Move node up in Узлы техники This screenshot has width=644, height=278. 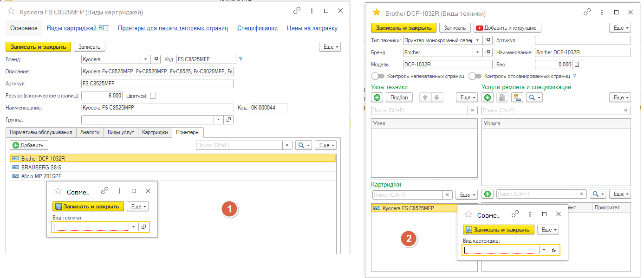click(x=425, y=97)
